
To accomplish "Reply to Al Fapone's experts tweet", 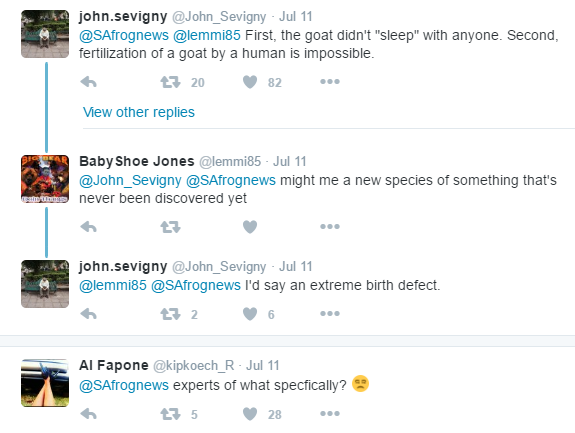I will [88, 414].
